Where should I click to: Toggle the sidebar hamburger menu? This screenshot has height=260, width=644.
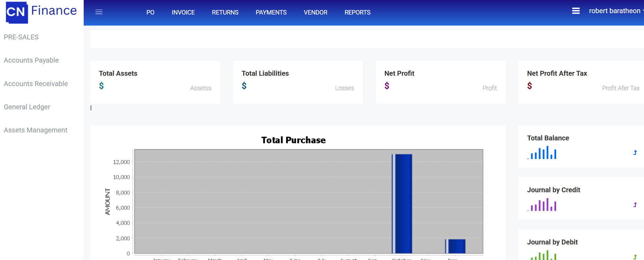pyautogui.click(x=99, y=12)
